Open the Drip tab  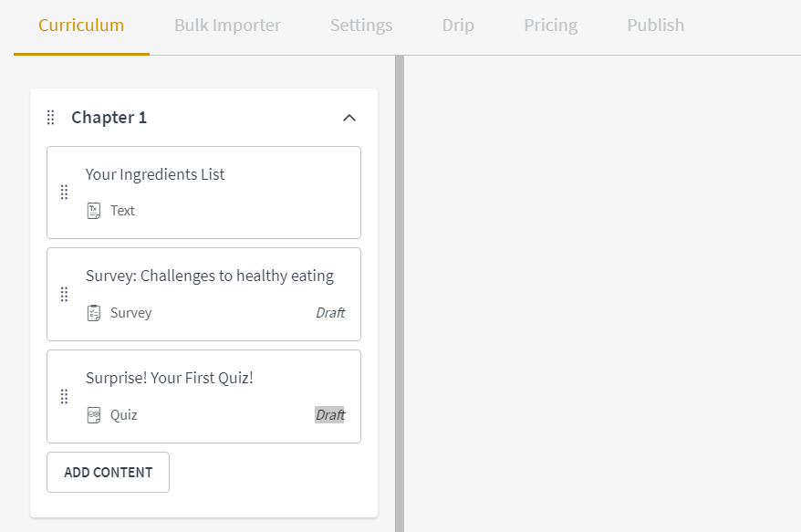[458, 25]
